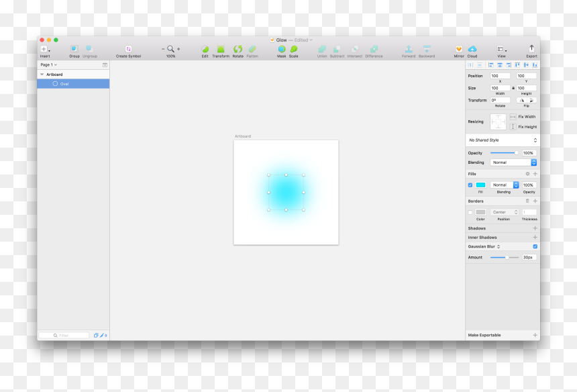This screenshot has width=577, height=392.
Task: Click the Mask toolbar icon
Action: tap(282, 49)
